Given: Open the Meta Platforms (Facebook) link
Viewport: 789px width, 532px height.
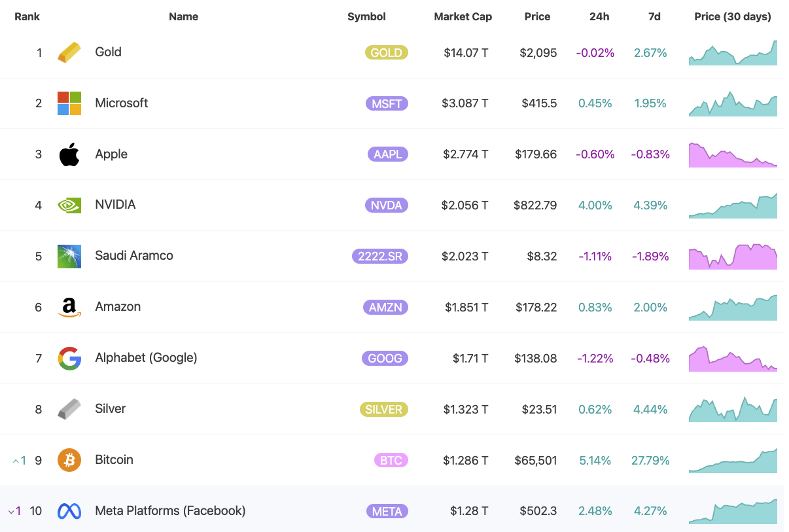Looking at the screenshot, I should tap(170, 511).
